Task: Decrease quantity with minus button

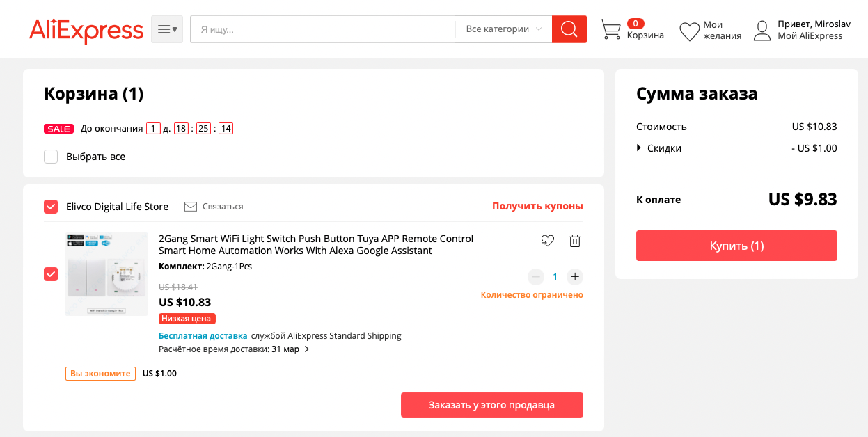Action: (535, 277)
